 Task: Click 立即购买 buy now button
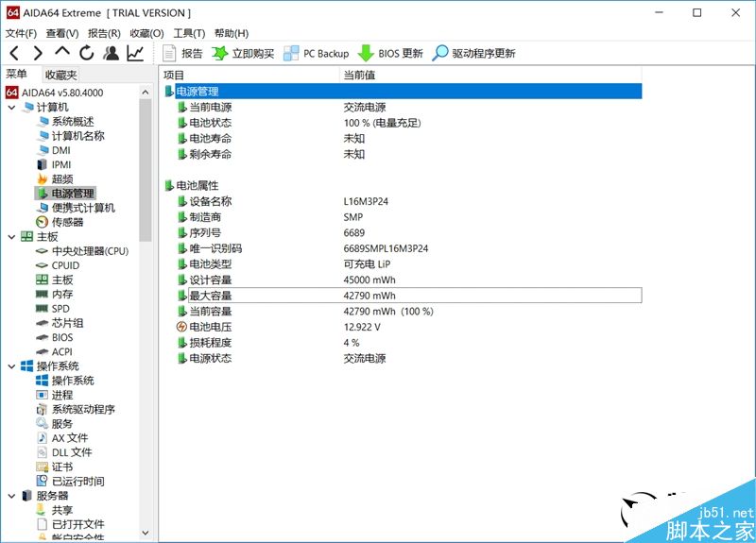243,54
